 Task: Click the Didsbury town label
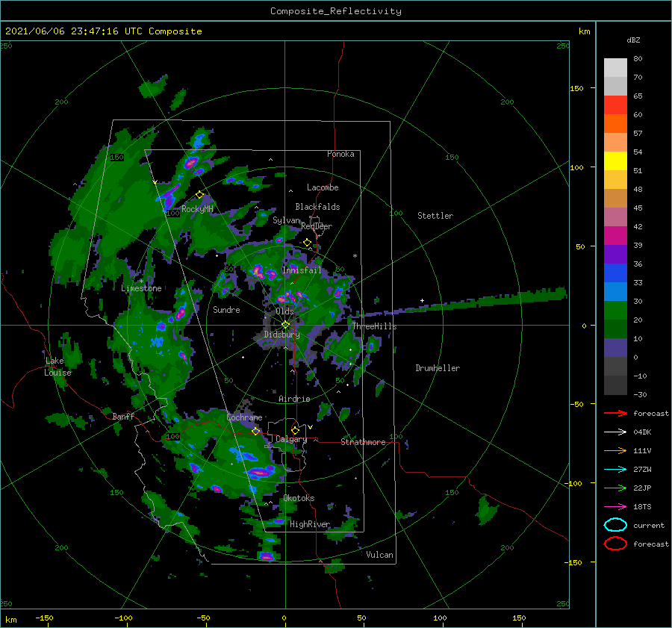click(281, 335)
